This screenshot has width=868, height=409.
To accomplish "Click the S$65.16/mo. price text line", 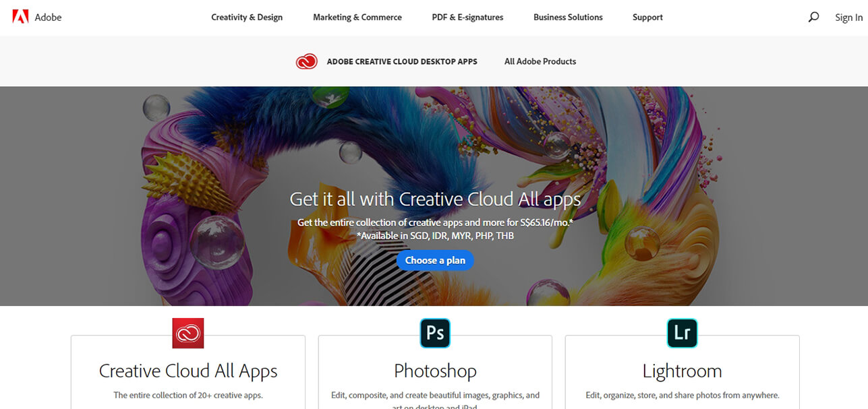I will coord(435,222).
